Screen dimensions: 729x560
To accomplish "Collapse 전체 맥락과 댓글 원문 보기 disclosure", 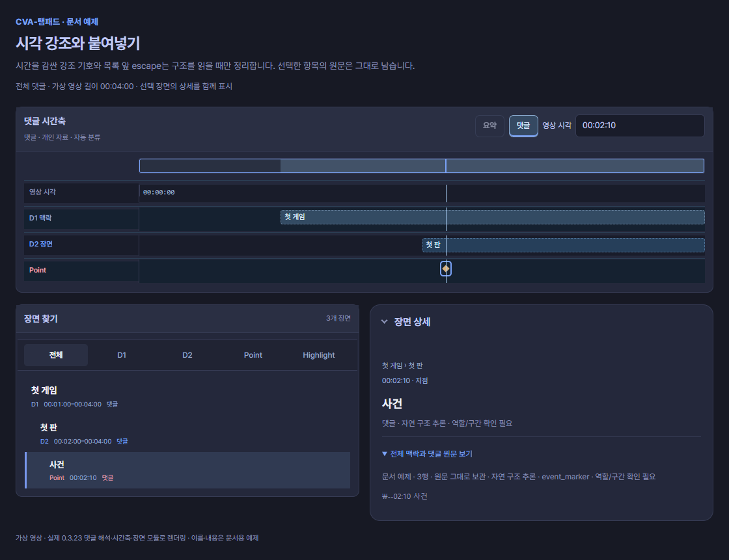I will (427, 453).
